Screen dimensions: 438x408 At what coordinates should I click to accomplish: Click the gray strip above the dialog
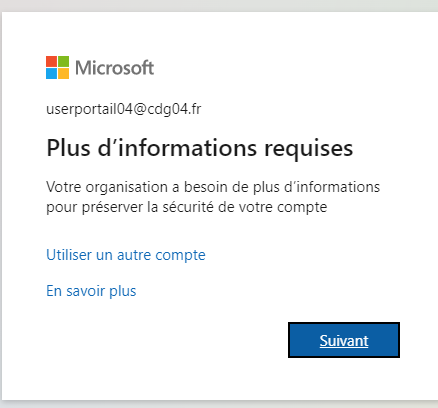click(219, 6)
